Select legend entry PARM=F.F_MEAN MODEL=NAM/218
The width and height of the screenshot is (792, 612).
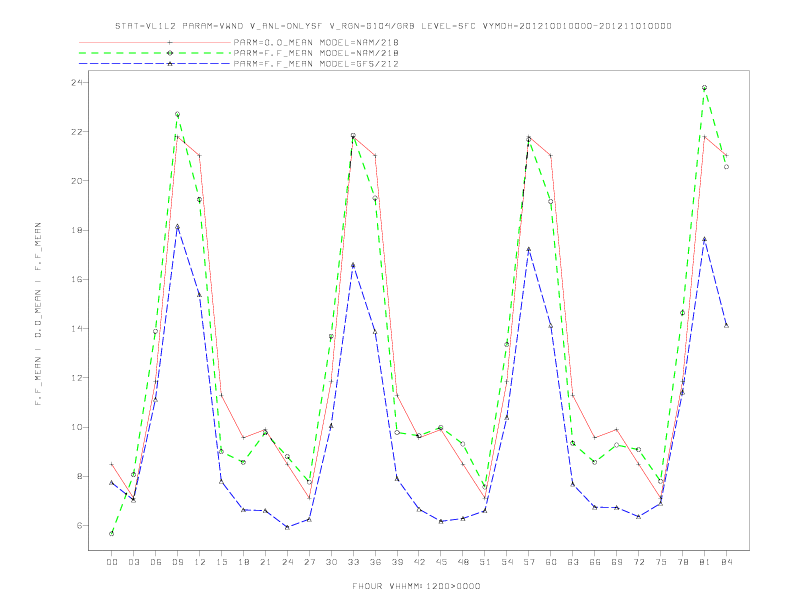(x=316, y=53)
